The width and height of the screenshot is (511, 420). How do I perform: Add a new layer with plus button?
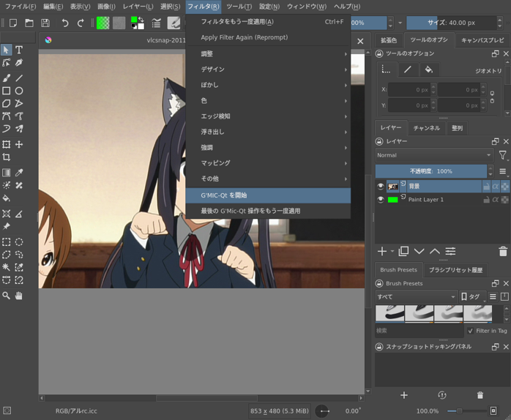(382, 251)
